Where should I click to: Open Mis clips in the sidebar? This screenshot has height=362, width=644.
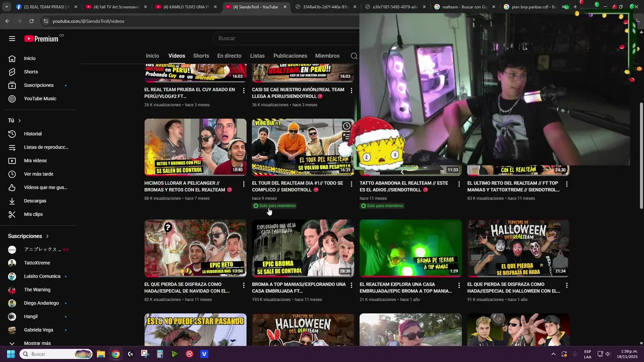pos(33,214)
